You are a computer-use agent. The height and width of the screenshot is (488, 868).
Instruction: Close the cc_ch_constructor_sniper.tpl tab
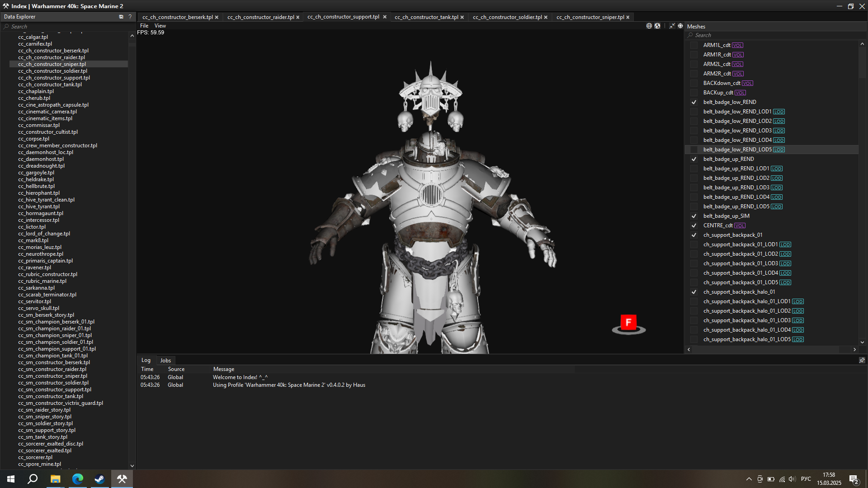point(628,17)
